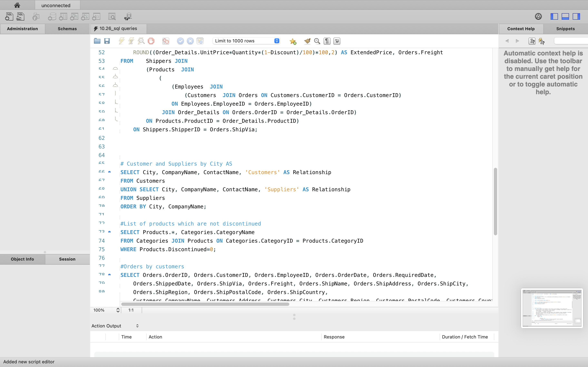This screenshot has width=588, height=367.
Task: Create a new SQL query tab
Action: tap(9, 17)
